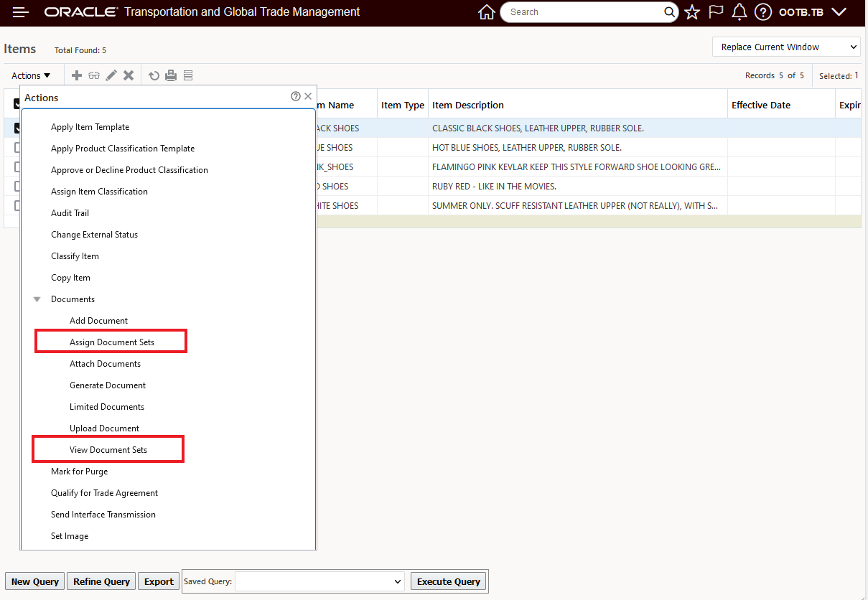Screen dimensions: 868x600
Task: Uncheck the BLACK SHOES row checkbox
Action: pos(16,128)
